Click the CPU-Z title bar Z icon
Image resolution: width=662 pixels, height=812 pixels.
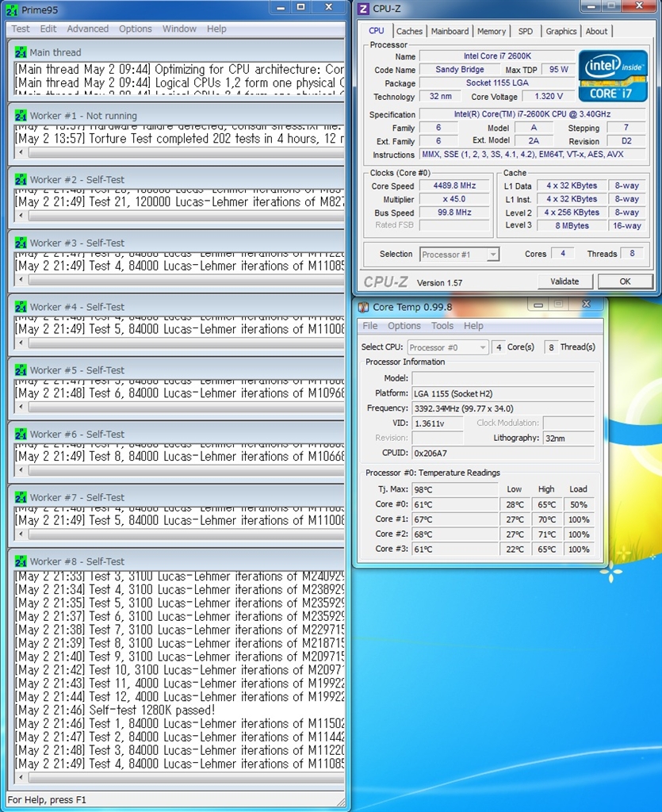click(x=364, y=9)
